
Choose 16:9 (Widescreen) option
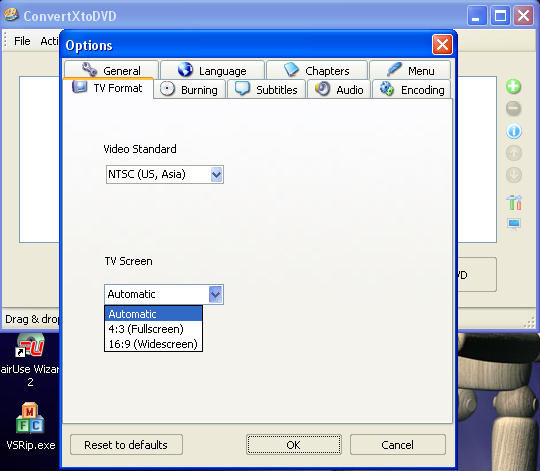(x=153, y=344)
